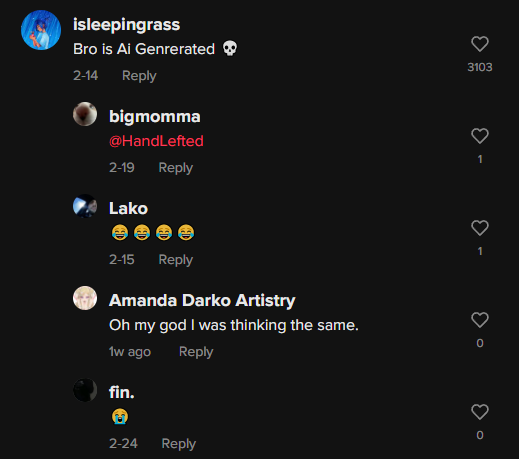Open bigmomma's avatar
The width and height of the screenshot is (519, 459).
point(85,114)
